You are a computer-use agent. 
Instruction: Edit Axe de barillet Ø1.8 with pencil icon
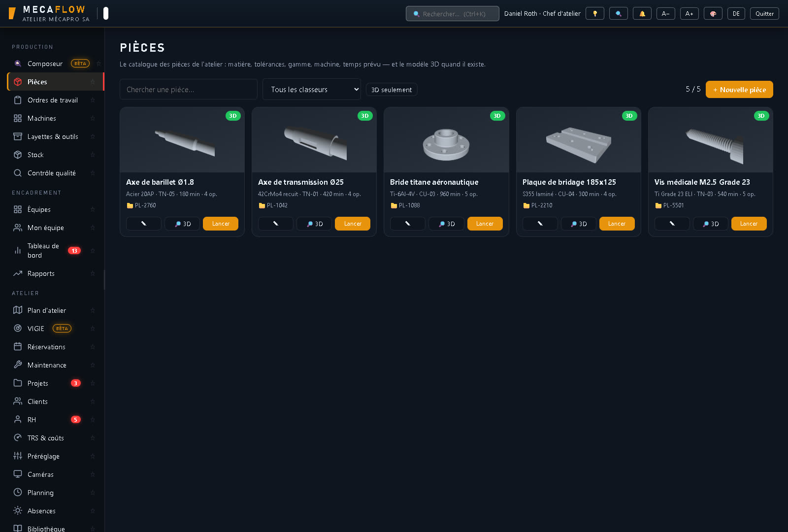coord(144,224)
